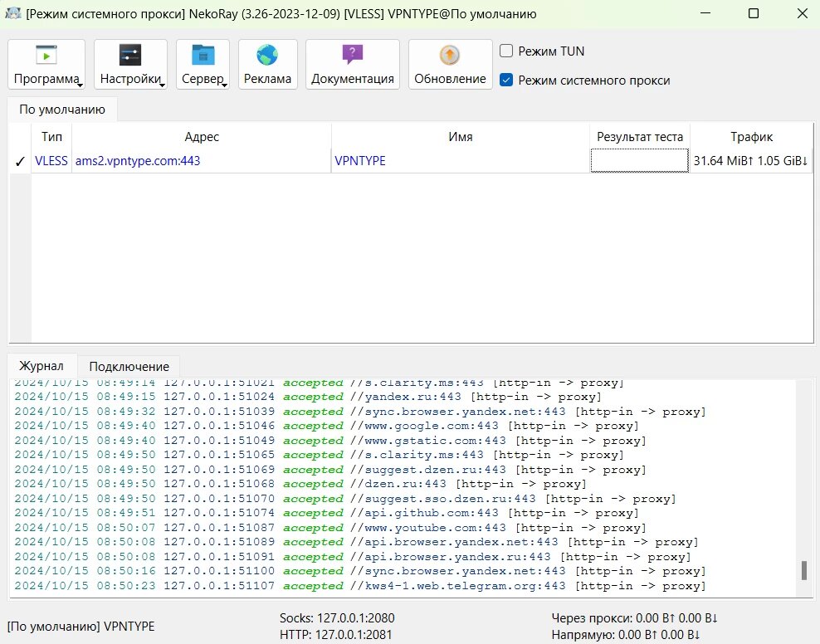Open the Настройки toolbar menu
The image size is (820, 644).
[131, 64]
